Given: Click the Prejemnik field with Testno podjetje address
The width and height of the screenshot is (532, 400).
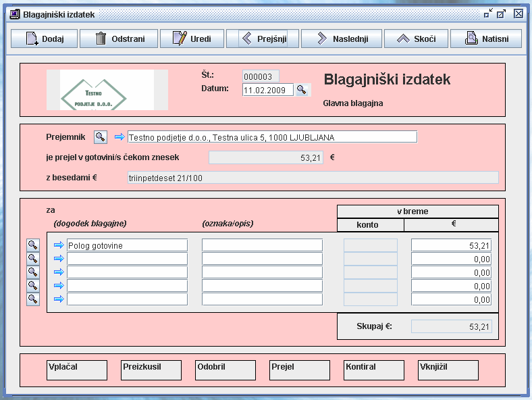Looking at the screenshot, I should 272,137.
